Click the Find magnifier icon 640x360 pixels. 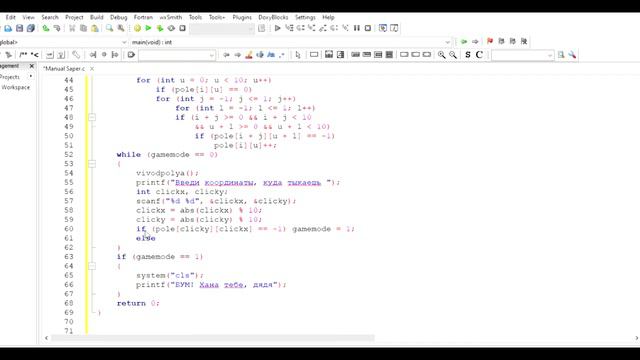109,28
